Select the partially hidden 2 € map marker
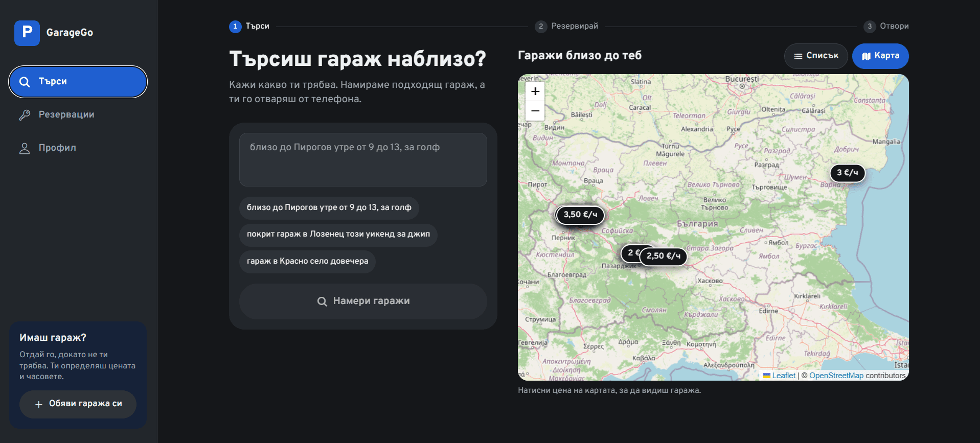The height and width of the screenshot is (443, 980). 630,253
